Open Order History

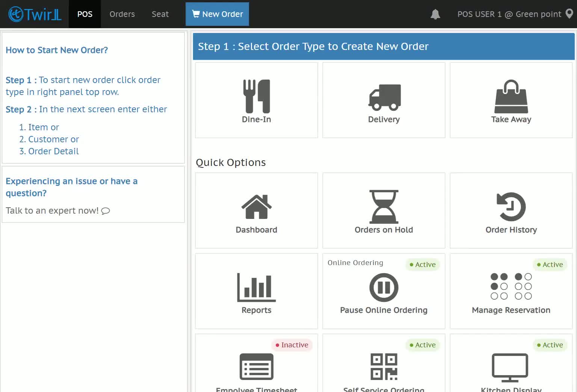tap(511, 211)
